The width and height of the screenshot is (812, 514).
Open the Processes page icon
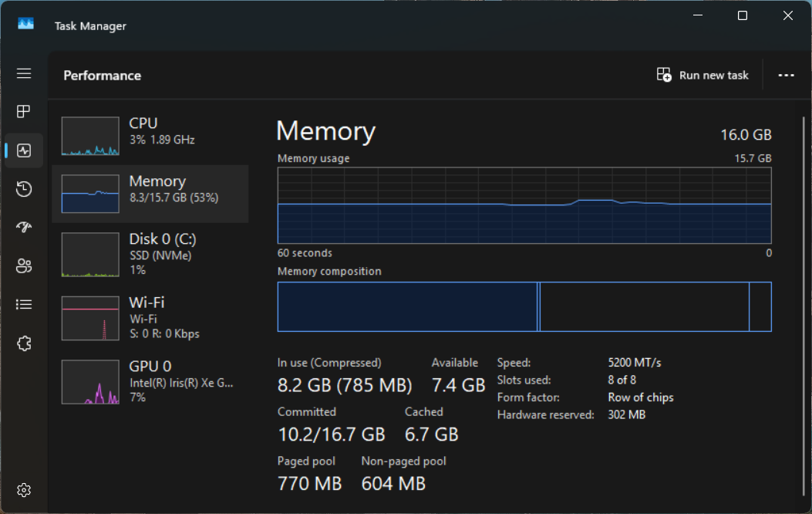coord(24,112)
